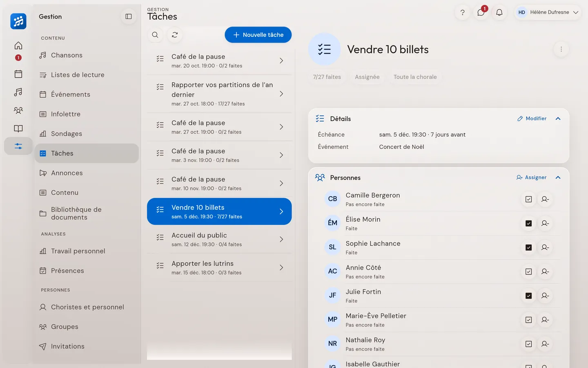Collapse the Détails section
The image size is (588, 368).
coord(558,119)
